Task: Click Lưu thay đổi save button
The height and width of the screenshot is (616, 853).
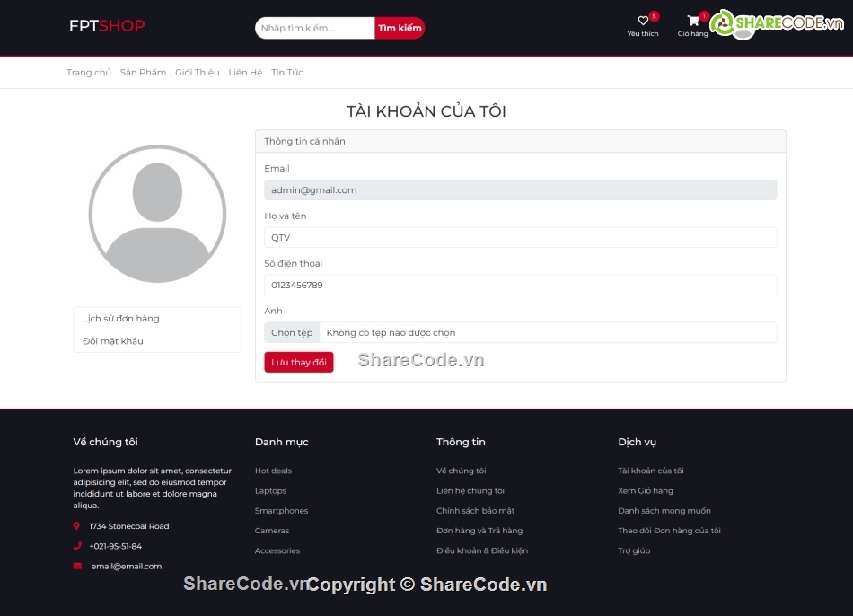Action: tap(299, 362)
